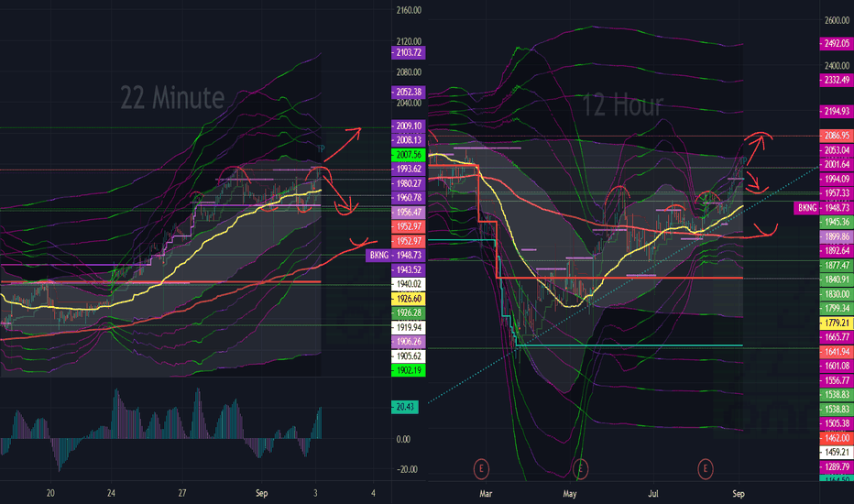Select the 1505.38 price label
Screen dimensions: 854x504
[836, 423]
